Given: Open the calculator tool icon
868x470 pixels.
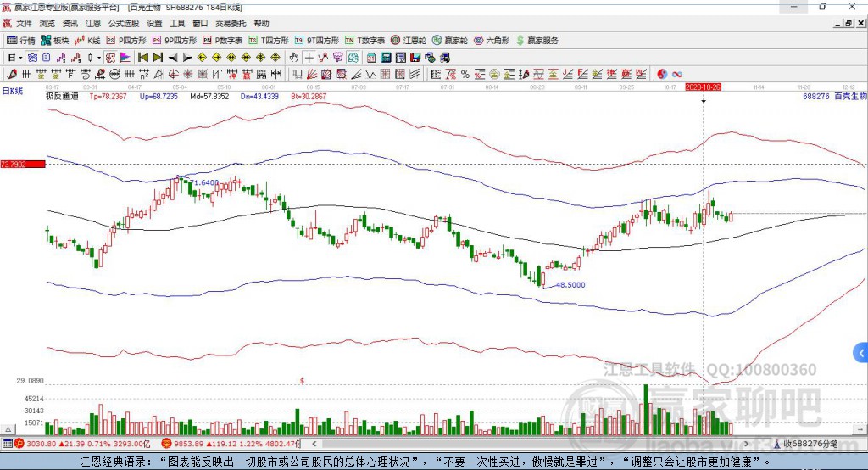Looking at the screenshot, I should pyautogui.click(x=386, y=58).
